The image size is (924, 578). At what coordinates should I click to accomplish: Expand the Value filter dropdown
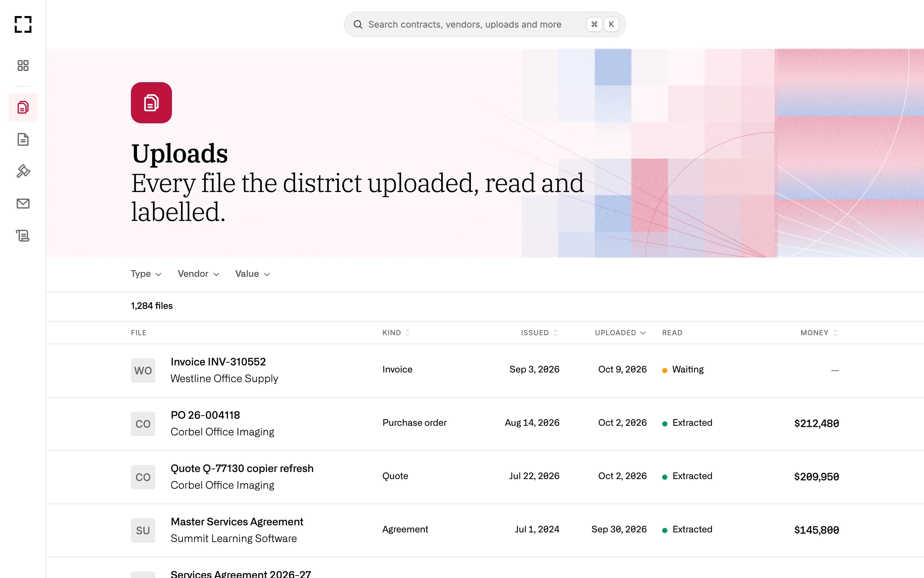pyautogui.click(x=253, y=274)
